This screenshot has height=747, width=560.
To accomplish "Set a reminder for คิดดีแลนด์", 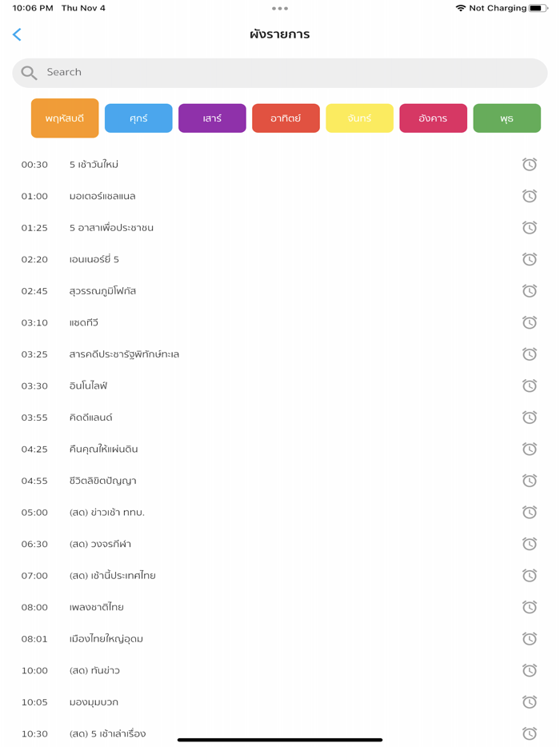I will point(530,417).
